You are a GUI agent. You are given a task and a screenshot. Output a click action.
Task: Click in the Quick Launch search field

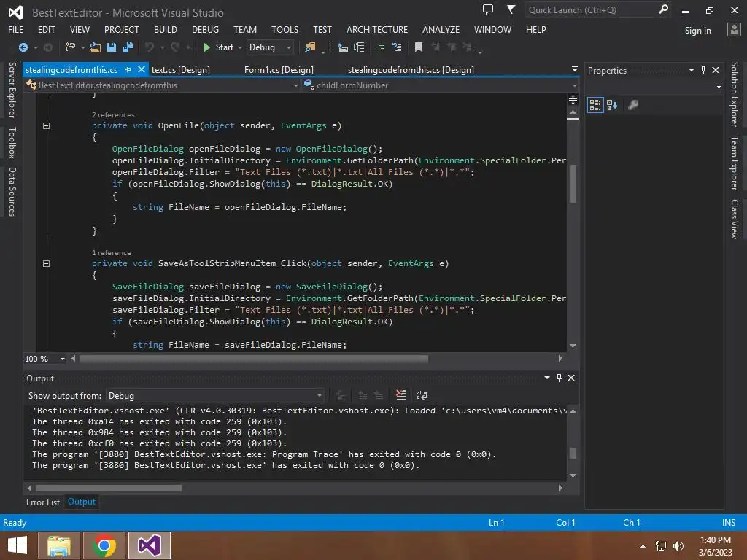(591, 9)
